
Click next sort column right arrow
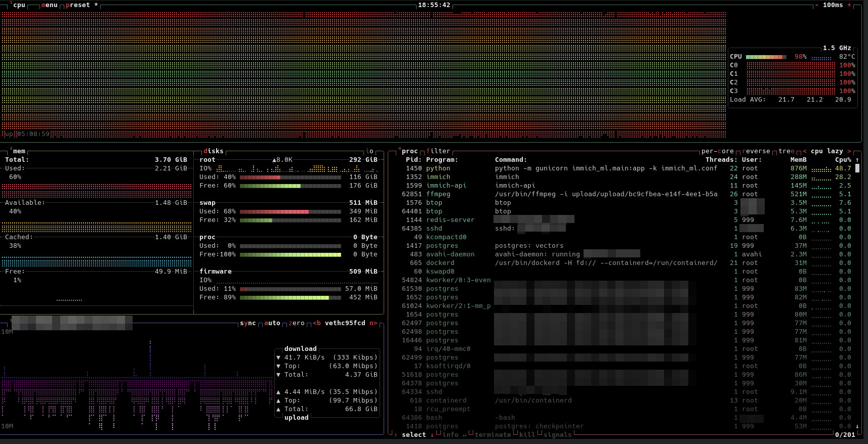click(849, 151)
